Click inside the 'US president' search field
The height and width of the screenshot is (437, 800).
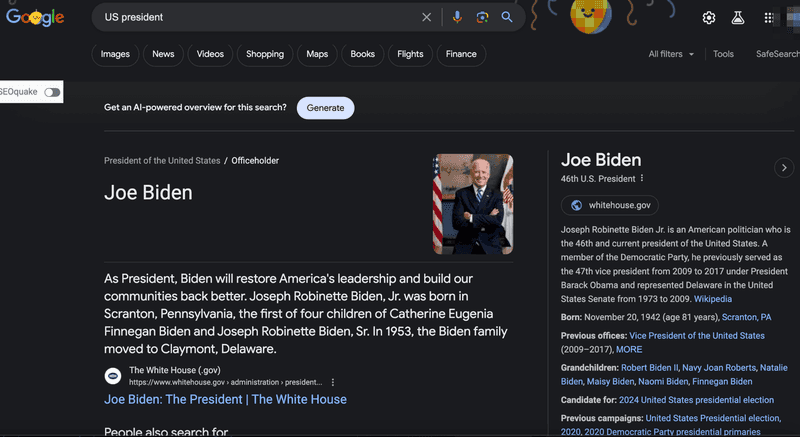coord(250,17)
